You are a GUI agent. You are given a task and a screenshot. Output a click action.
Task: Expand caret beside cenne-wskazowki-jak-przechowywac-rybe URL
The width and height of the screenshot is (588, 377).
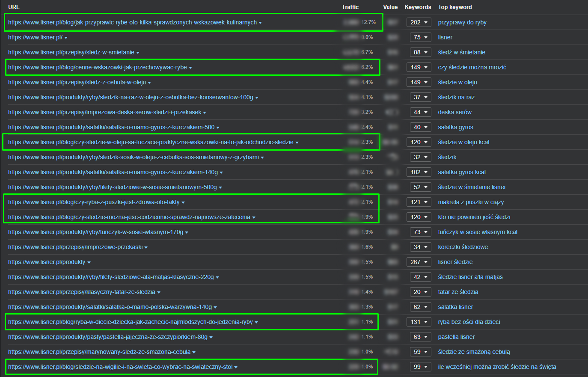190,68
